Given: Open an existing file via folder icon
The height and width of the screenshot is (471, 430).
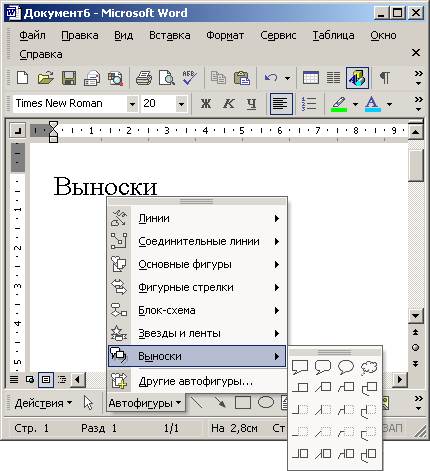Looking at the screenshot, I should [46, 78].
